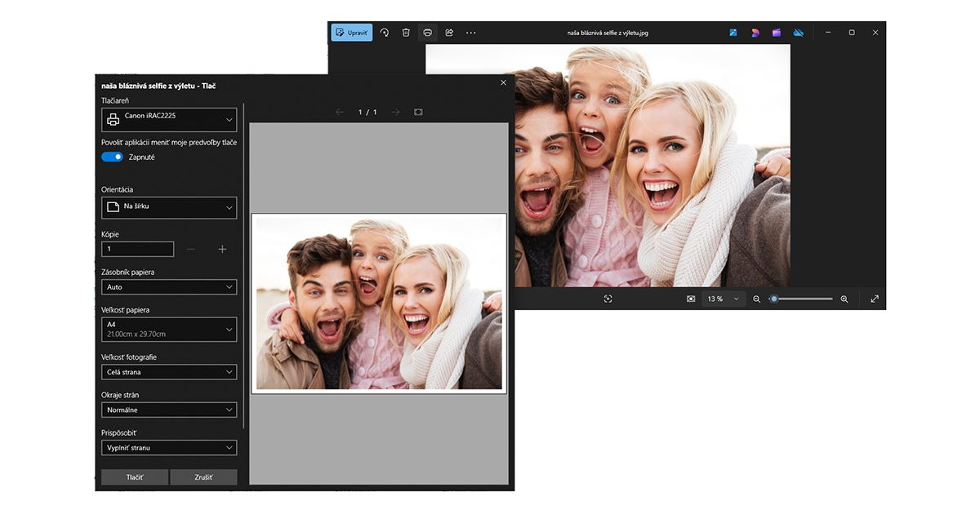Click the Kópie number input field

click(x=137, y=249)
